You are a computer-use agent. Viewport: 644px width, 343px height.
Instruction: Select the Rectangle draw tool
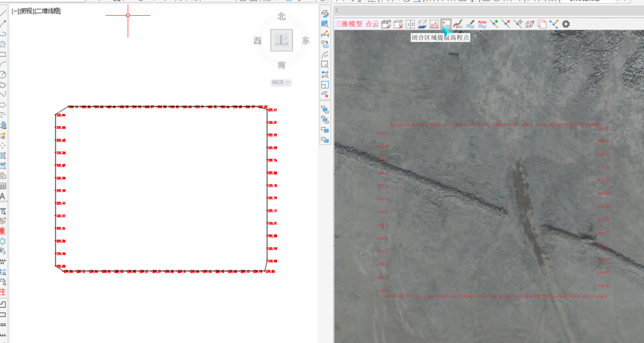[x=3, y=54]
